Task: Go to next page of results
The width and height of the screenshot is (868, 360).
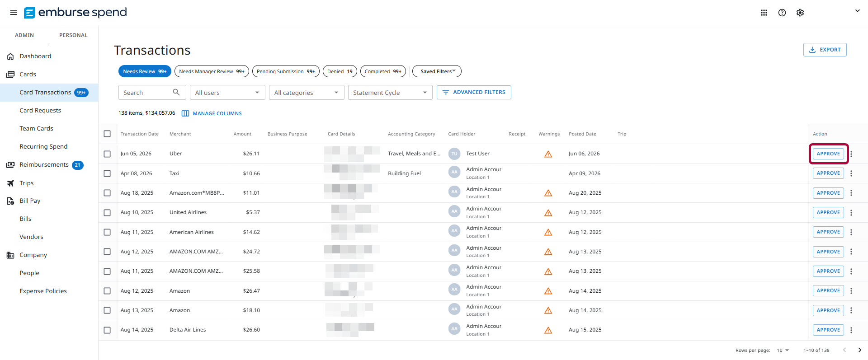Action: pos(860,350)
